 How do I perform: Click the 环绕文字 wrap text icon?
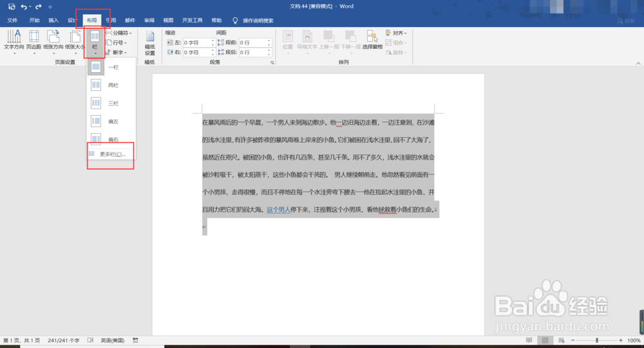pos(307,42)
